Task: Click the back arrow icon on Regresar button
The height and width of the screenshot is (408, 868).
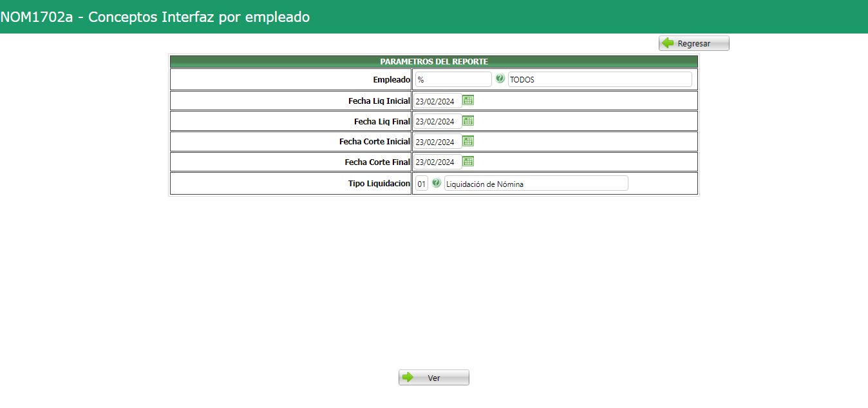Action: pos(668,43)
